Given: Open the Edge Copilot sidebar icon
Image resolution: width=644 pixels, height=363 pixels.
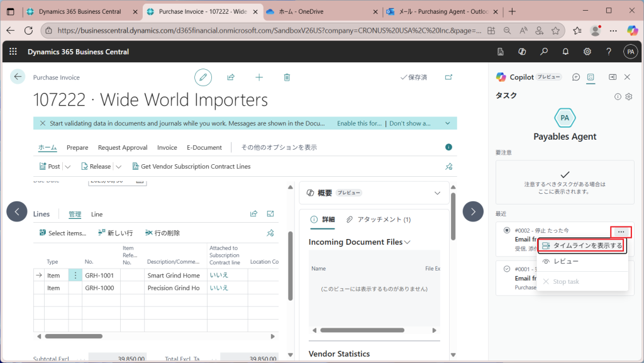Looking at the screenshot, I should 632,30.
